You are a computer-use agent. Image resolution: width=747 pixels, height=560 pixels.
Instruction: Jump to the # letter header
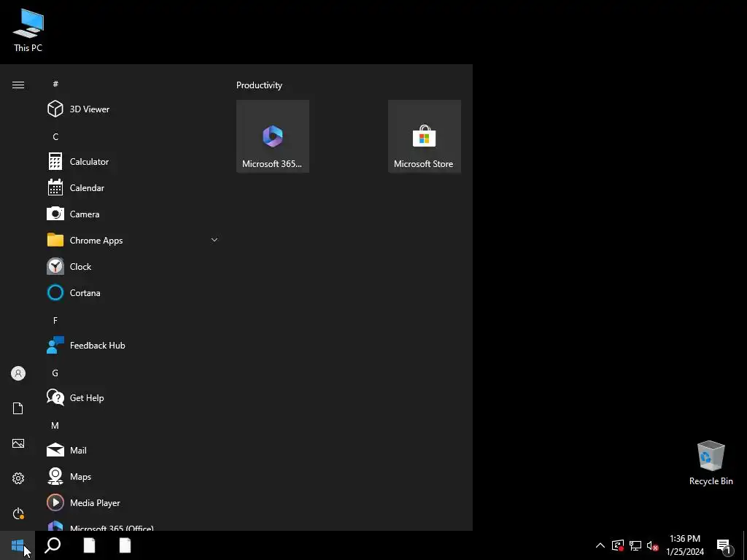(x=55, y=84)
